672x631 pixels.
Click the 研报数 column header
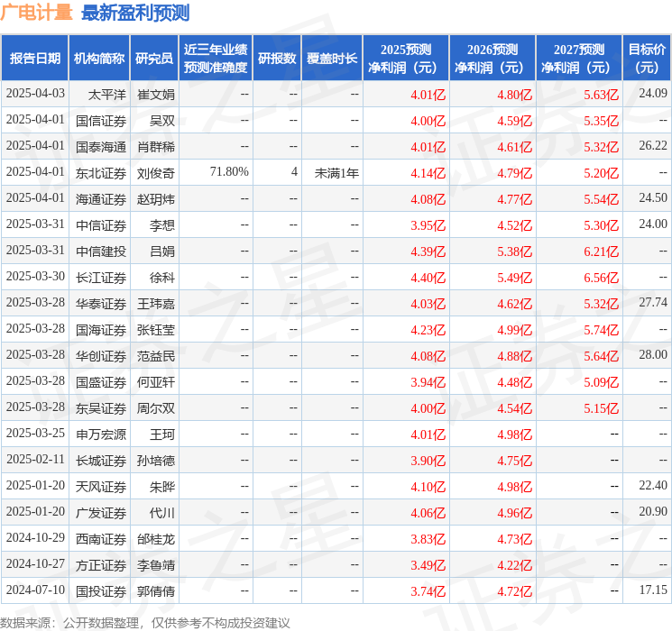point(277,59)
